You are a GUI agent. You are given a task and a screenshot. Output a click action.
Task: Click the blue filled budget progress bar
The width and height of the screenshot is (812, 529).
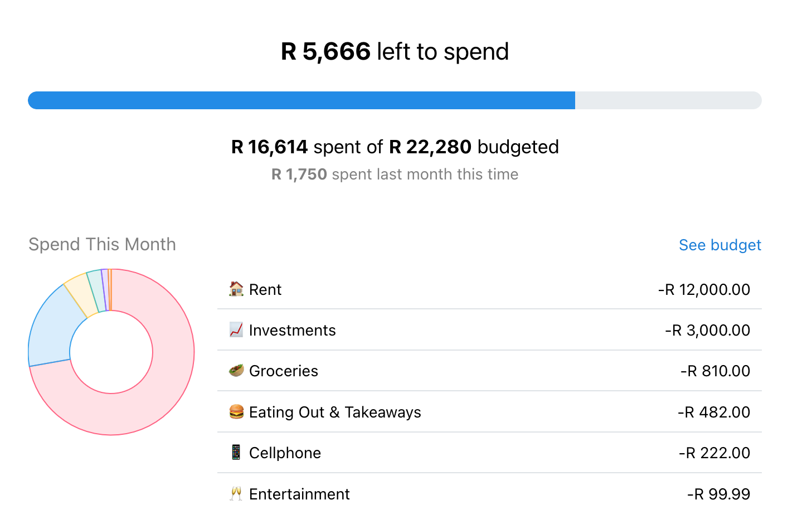tap(302, 100)
